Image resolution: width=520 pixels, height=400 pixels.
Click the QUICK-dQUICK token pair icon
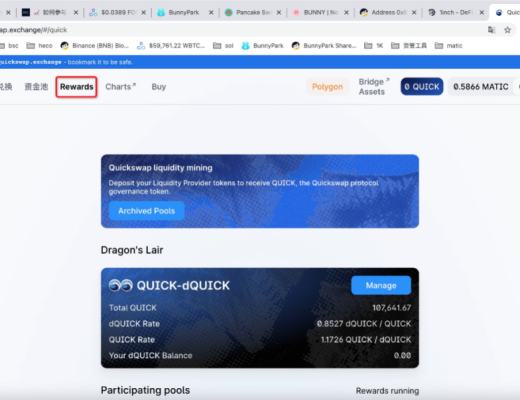click(121, 285)
